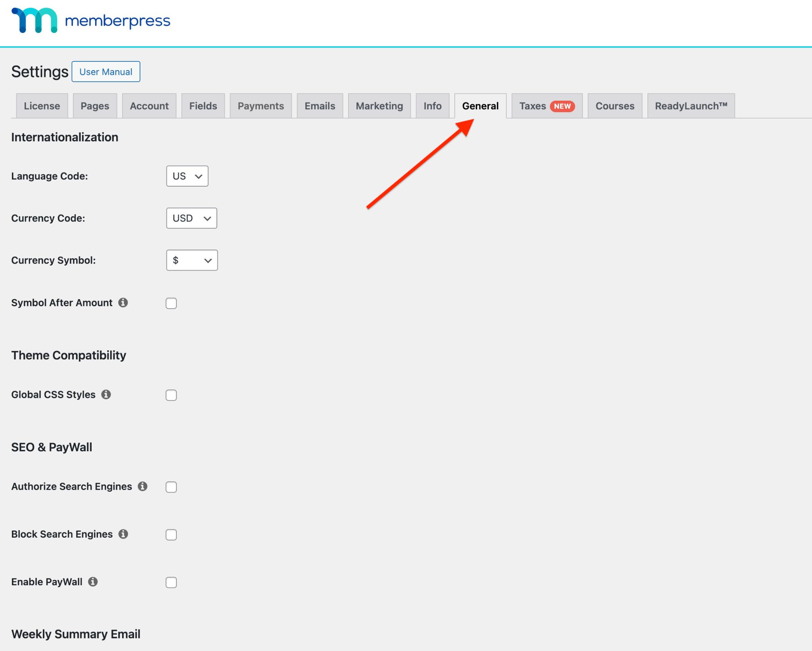
Task: Click the Currency Code label
Action: pos(48,218)
